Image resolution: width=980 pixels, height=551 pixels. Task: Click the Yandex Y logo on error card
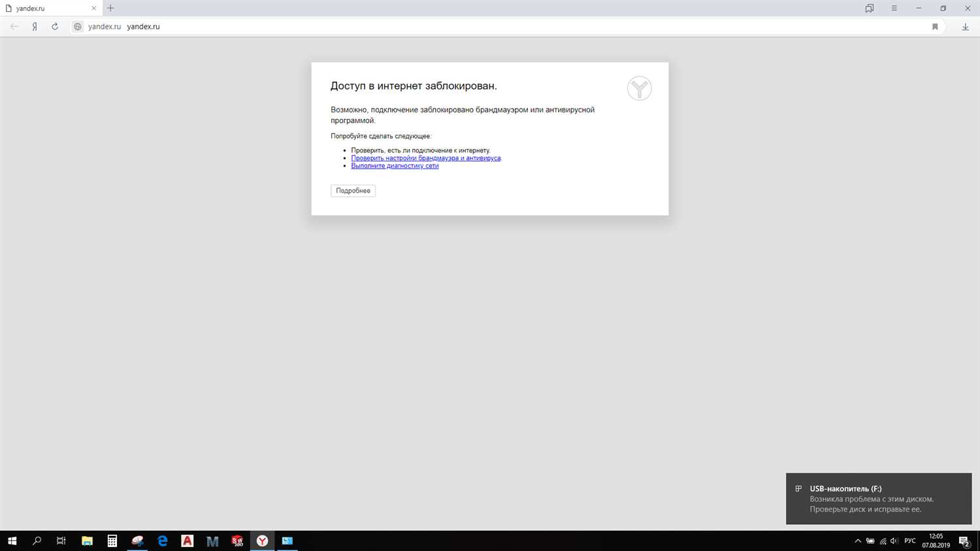(639, 88)
